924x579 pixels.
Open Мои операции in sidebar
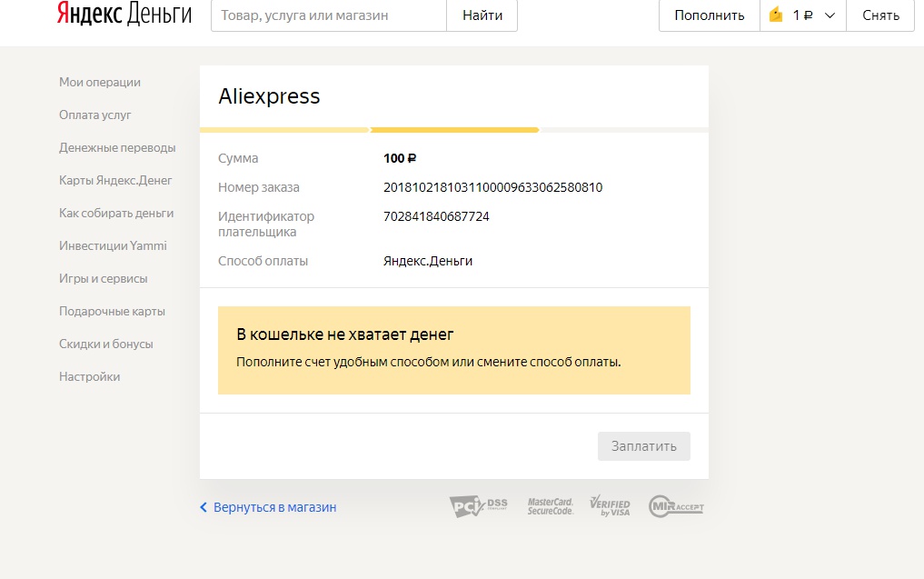[x=100, y=82]
